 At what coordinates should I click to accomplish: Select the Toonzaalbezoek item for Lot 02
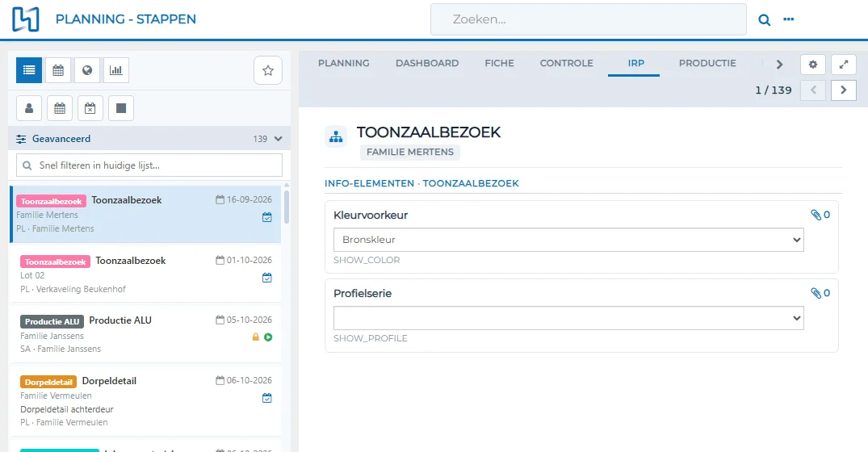(x=146, y=274)
